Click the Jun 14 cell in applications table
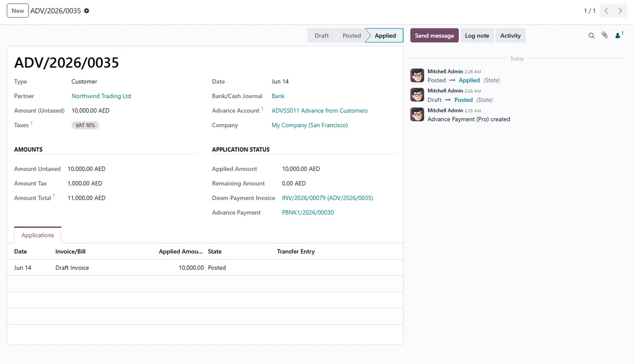Viewport: 634px width, 364px height. 23,268
